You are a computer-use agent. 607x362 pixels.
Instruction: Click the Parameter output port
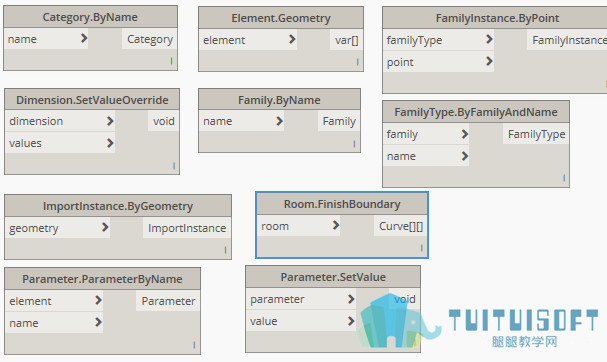168,301
